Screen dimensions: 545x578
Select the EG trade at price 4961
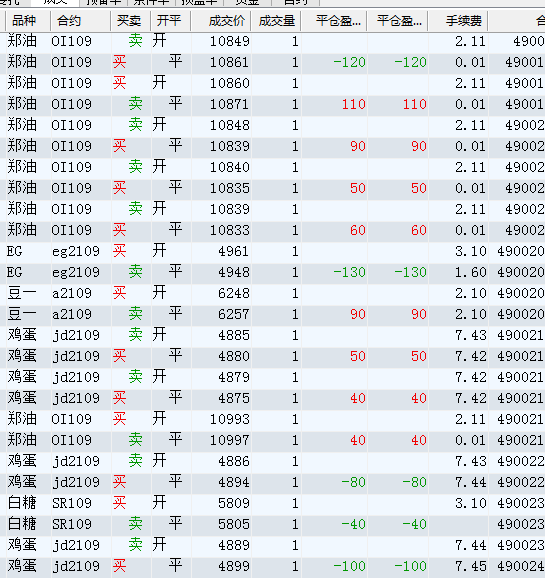(272, 251)
